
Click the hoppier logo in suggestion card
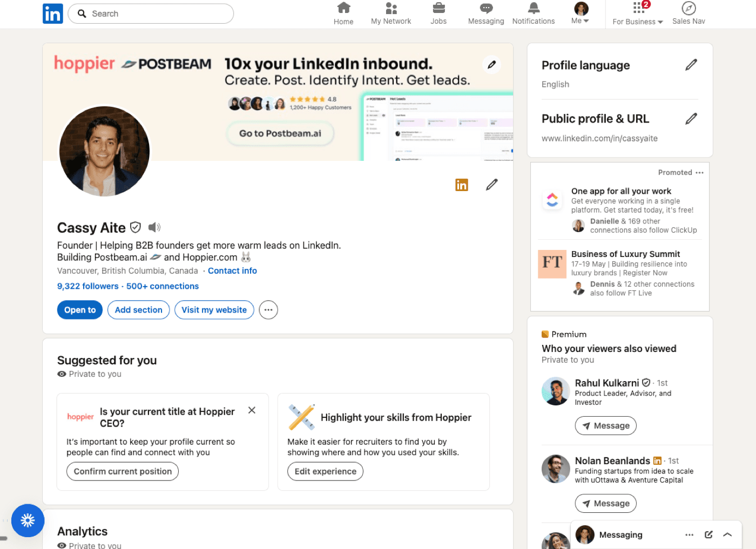point(80,417)
